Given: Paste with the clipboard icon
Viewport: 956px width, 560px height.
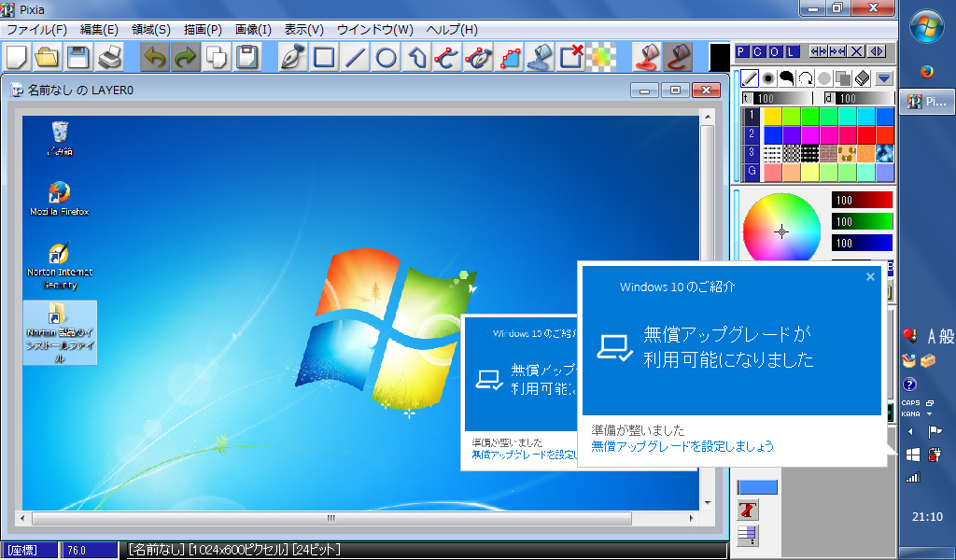Looking at the screenshot, I should (x=247, y=57).
